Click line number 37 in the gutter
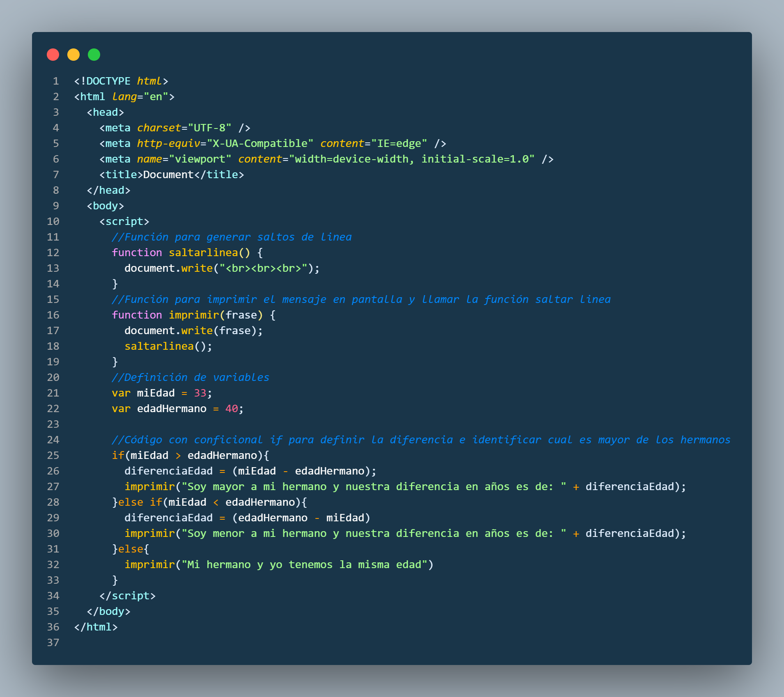784x697 pixels. pyautogui.click(x=53, y=642)
